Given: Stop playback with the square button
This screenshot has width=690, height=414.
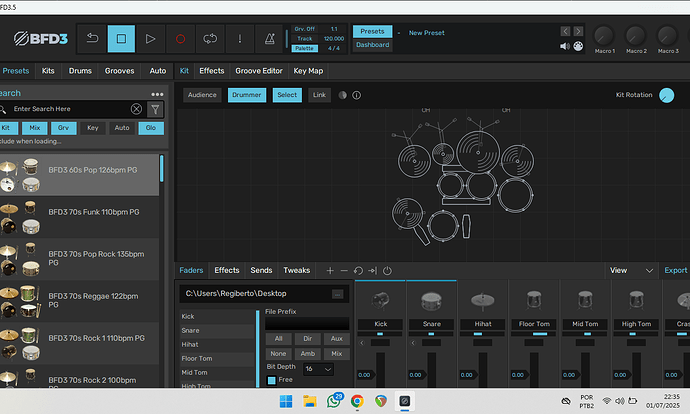Looking at the screenshot, I should pos(121,39).
